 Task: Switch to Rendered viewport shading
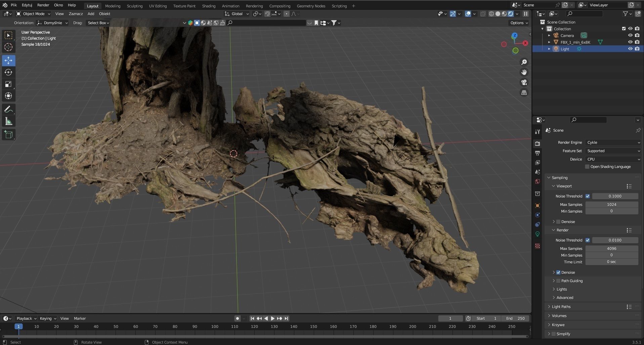[x=511, y=14]
